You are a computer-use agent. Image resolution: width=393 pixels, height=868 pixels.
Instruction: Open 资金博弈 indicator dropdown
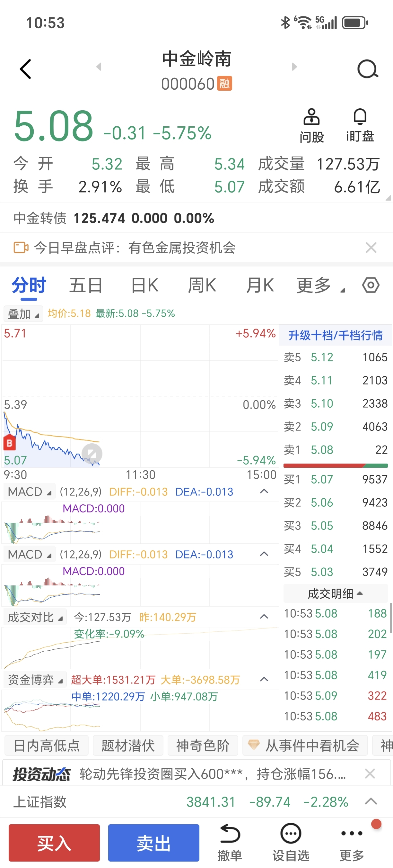click(x=35, y=680)
